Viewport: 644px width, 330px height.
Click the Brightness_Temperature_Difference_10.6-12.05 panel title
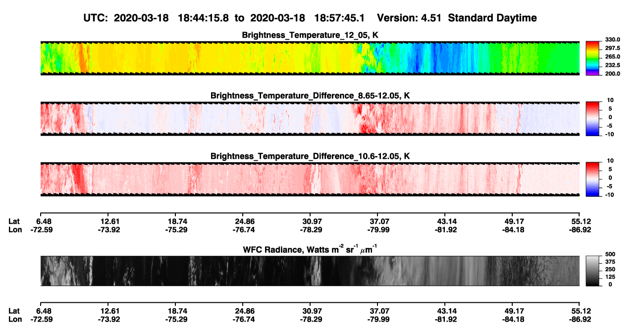[x=310, y=156]
